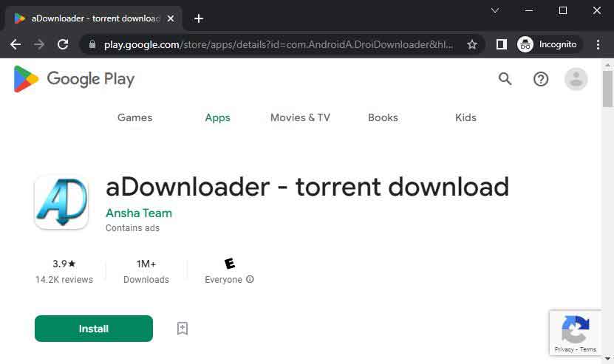This screenshot has height=364, width=614.
Task: Reload the current page
Action: [63, 44]
